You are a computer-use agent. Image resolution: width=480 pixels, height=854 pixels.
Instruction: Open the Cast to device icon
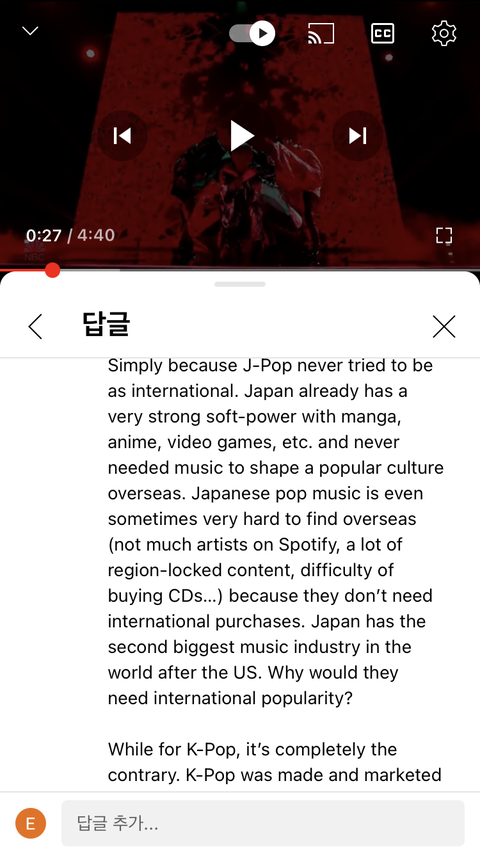tap(321, 33)
